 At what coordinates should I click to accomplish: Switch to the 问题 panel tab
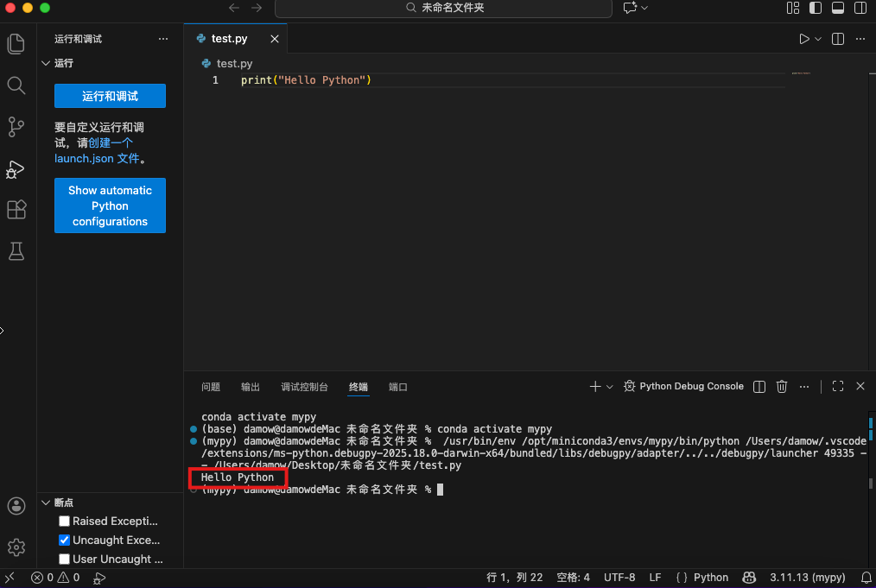pyautogui.click(x=211, y=387)
